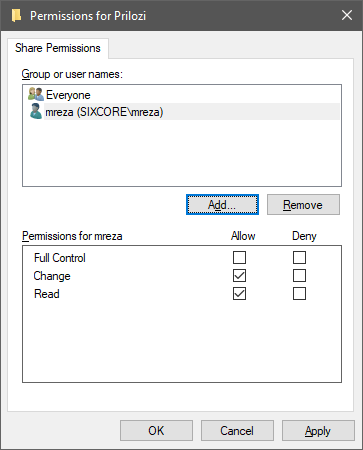Confirm with the OK button
The height and width of the screenshot is (450, 363).
tap(156, 431)
